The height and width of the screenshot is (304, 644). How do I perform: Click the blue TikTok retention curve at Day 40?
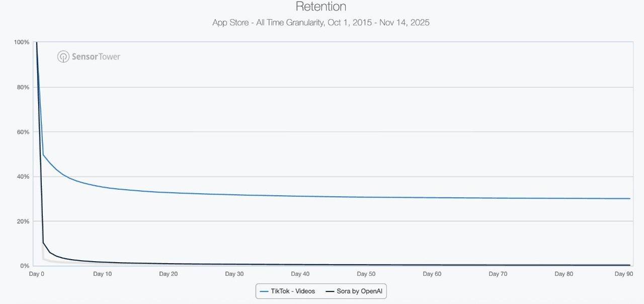300,196
